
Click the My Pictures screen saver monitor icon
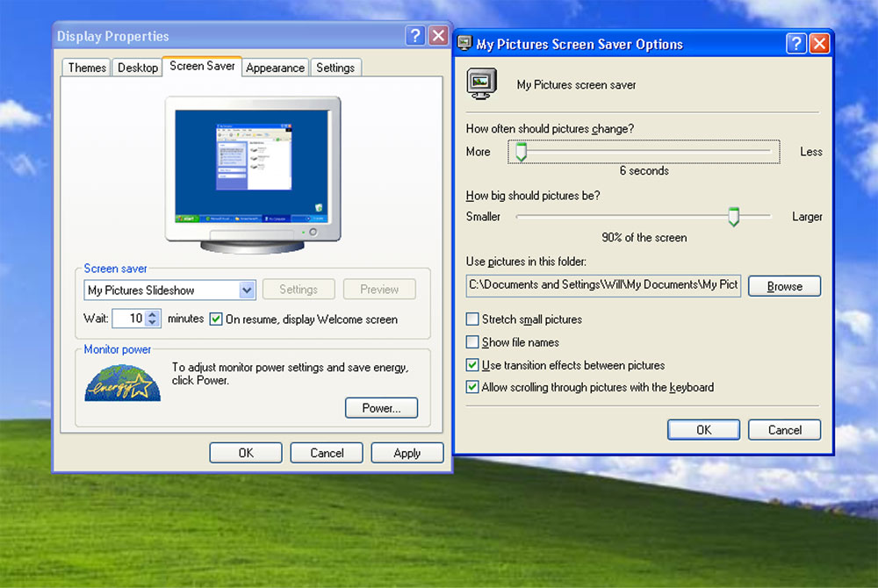481,84
